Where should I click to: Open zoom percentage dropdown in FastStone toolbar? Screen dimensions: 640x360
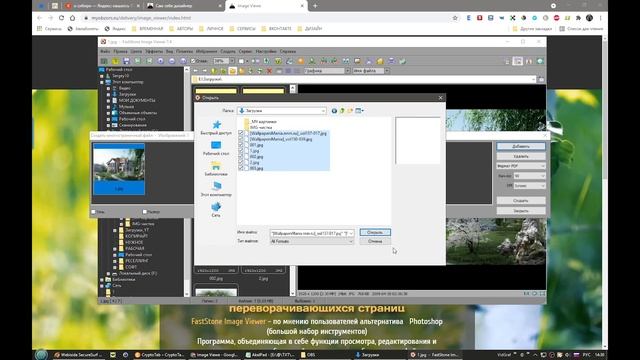232,61
